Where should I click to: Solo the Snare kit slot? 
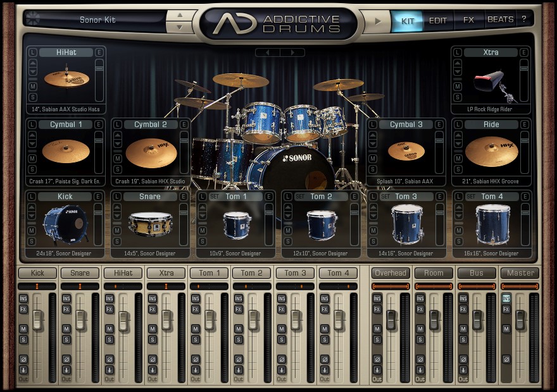click(117, 242)
